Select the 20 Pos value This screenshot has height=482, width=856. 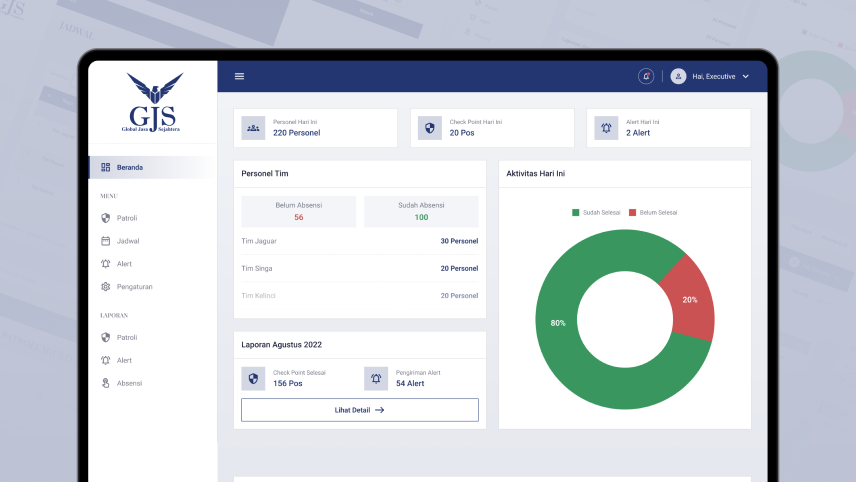click(x=462, y=133)
